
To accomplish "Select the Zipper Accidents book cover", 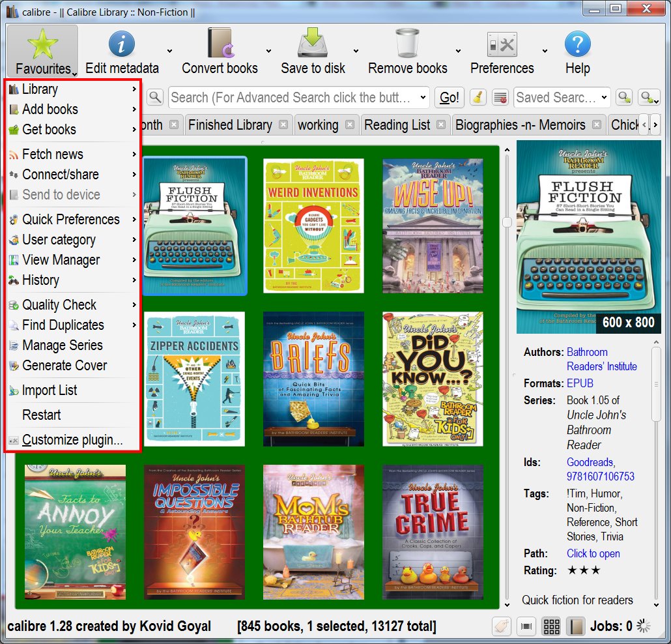I will (194, 379).
